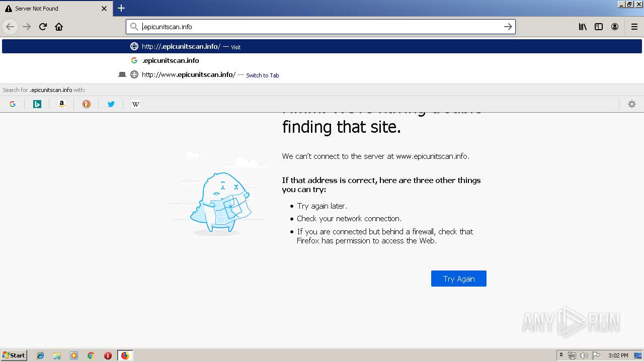This screenshot has height=362, width=644.
Task: Go back to the previous page
Action: click(10, 27)
